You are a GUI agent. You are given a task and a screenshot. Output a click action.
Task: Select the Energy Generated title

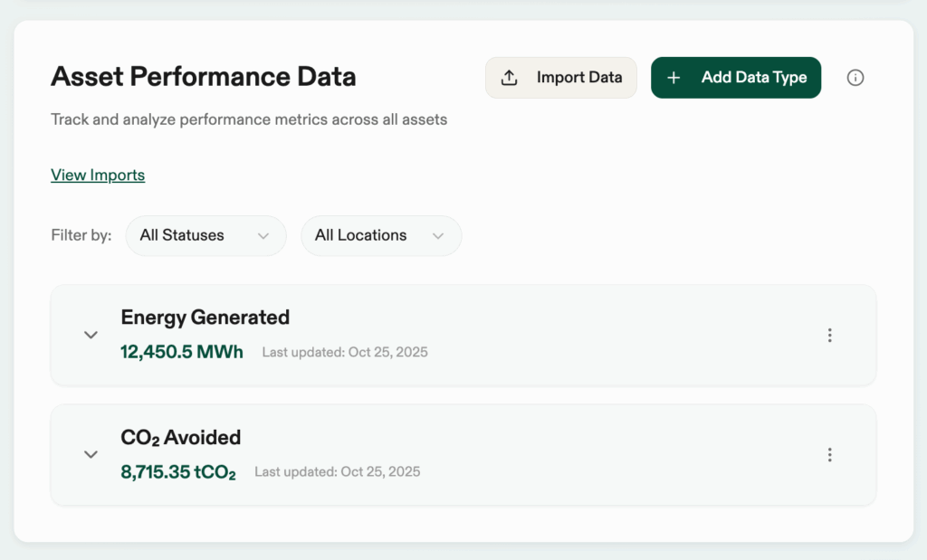tap(205, 318)
